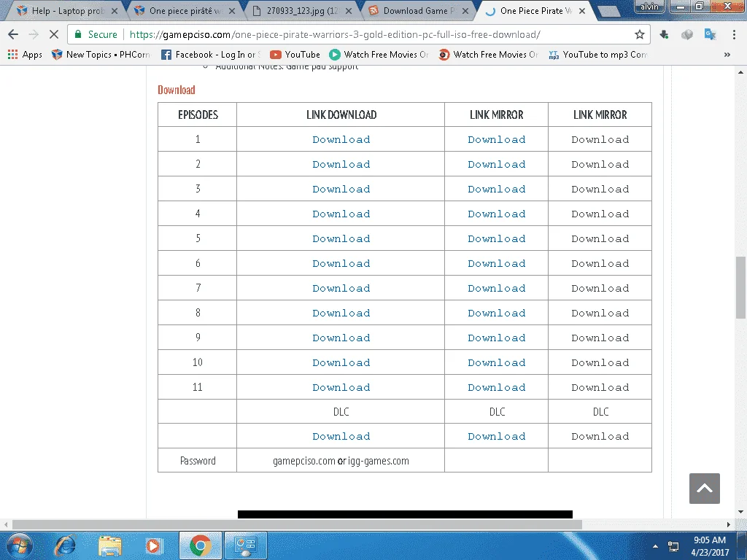Screen dimensions: 747x560
Task: Click episode 4 Link Download link
Action: coord(341,214)
